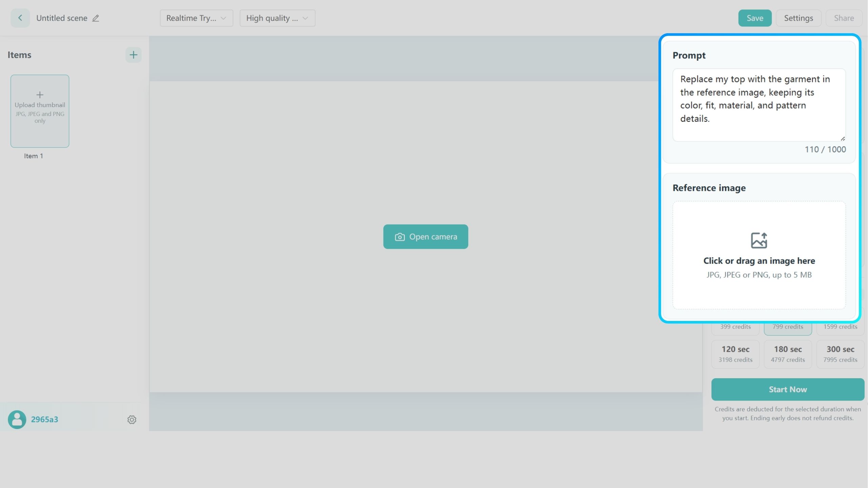Choose the 300 sec duration option
Viewport: 868px width, 488px height.
tap(840, 354)
